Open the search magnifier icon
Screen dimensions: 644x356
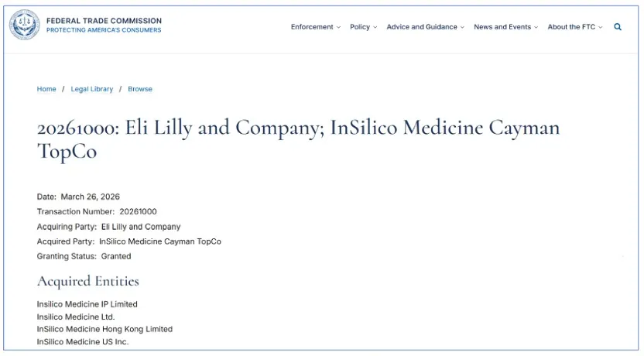(618, 27)
